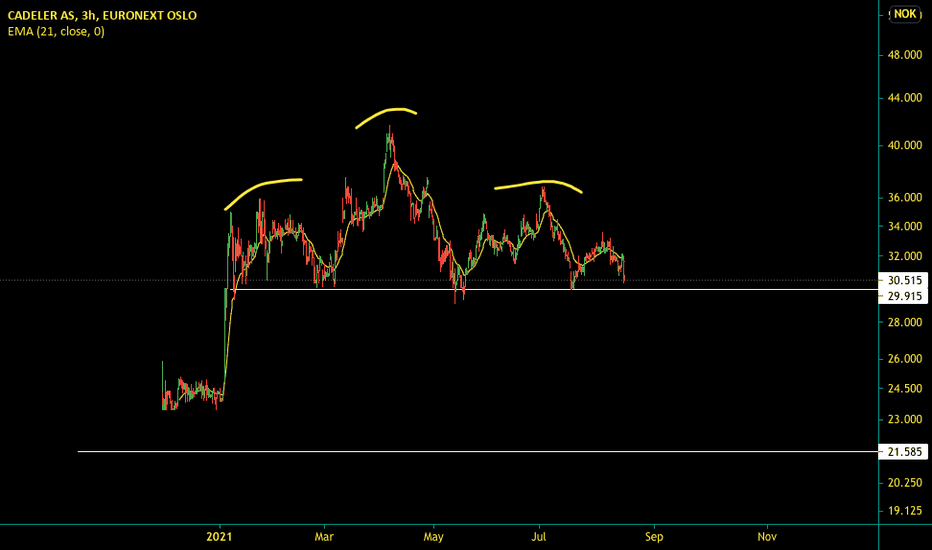
Task: Select the white horizontal line at 21.585
Action: [x=478, y=451]
